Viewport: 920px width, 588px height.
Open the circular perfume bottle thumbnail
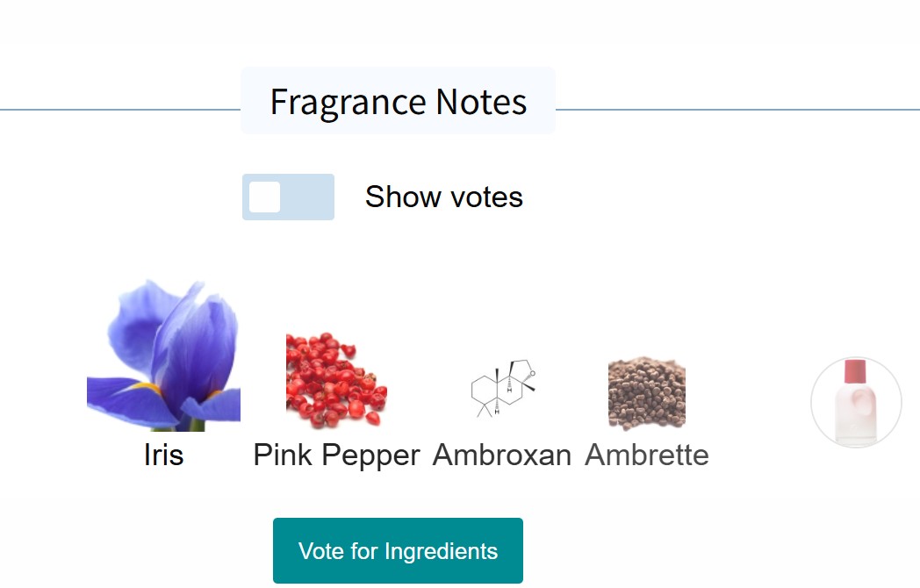856,403
